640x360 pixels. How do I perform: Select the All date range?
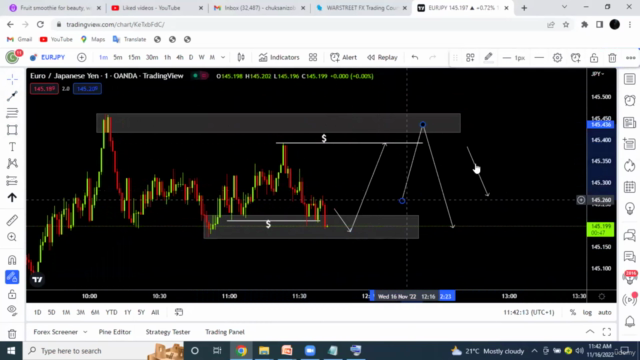pos(155,312)
